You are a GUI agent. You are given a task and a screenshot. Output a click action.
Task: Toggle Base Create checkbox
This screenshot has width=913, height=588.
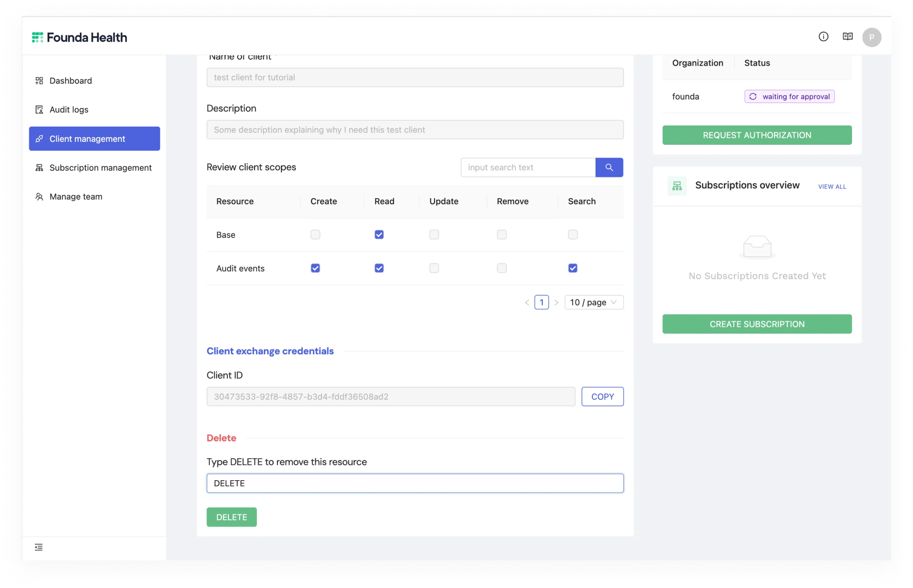[x=315, y=234]
